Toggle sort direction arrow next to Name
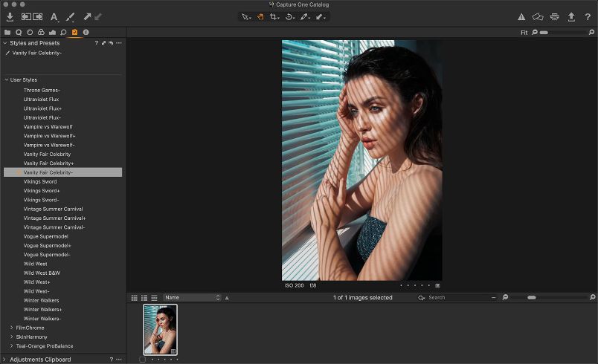This screenshot has height=364, width=598. (227, 298)
